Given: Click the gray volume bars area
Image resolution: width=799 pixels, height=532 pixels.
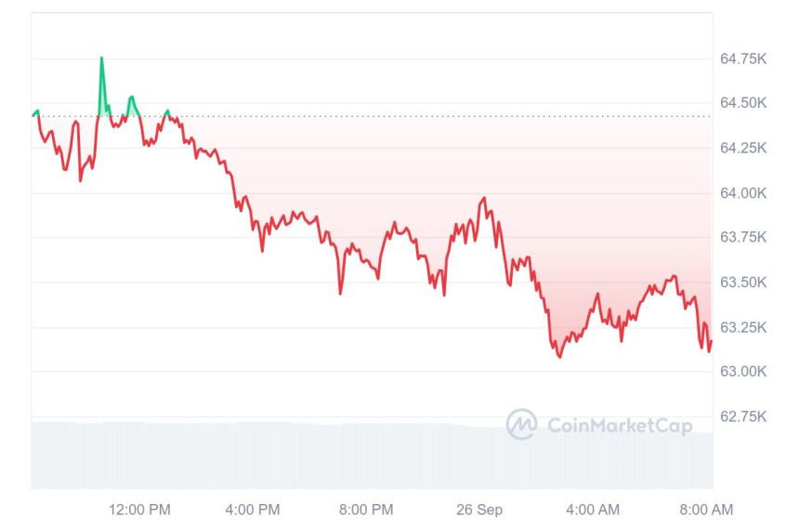Looking at the screenshot, I should [372, 455].
